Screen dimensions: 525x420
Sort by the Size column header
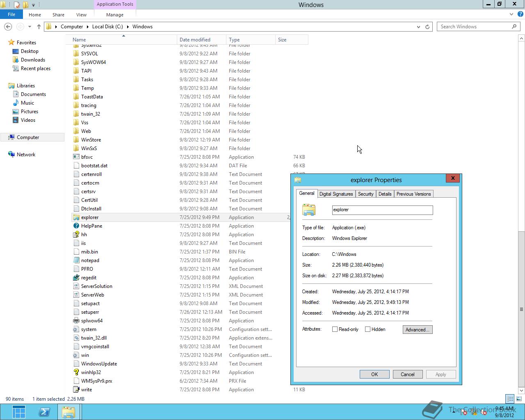(x=292, y=40)
